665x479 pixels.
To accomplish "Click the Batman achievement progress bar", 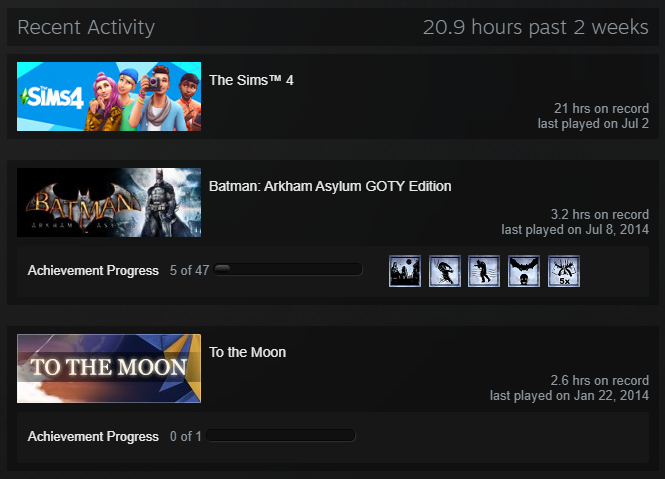I will coord(288,269).
